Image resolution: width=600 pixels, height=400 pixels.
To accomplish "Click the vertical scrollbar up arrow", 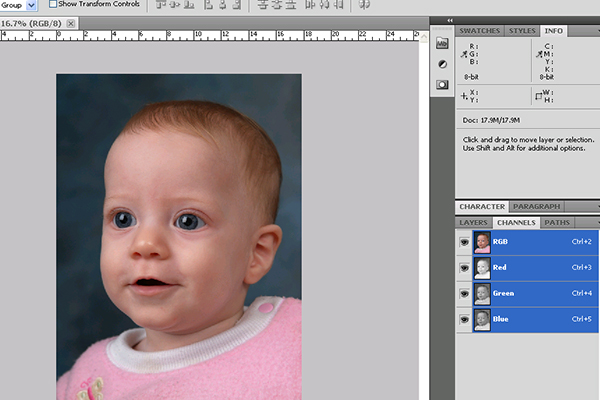I will point(424,36).
